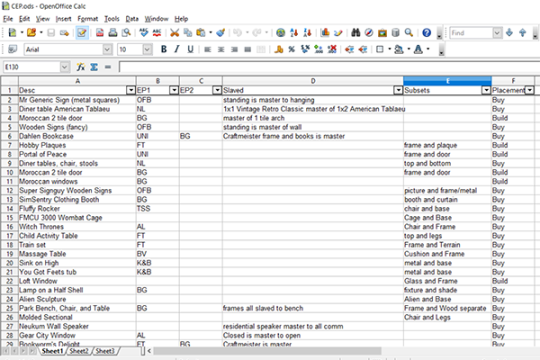
Task: Click the Print file directly icon
Action: (x=113, y=33)
